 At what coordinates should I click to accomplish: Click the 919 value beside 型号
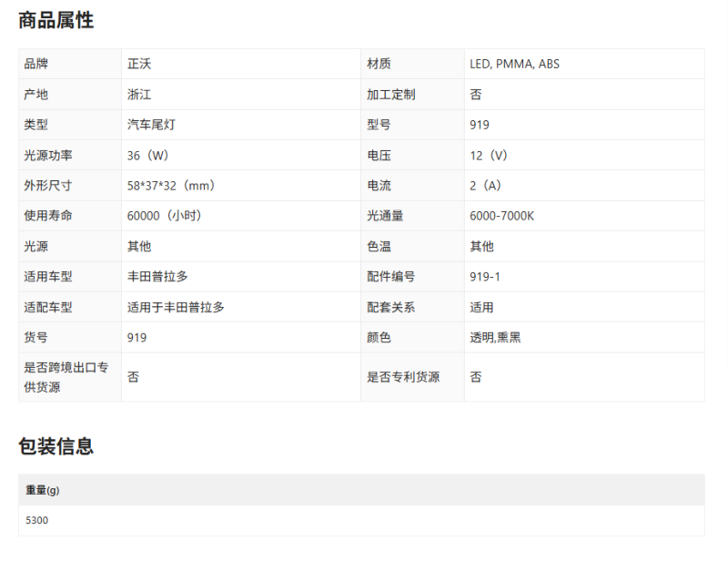click(x=480, y=125)
